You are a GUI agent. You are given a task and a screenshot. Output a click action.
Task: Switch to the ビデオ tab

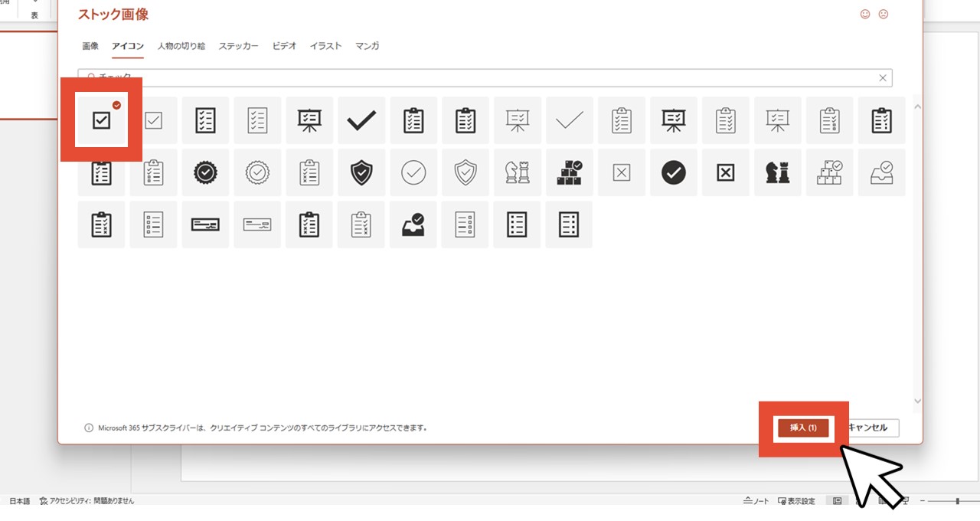pos(284,46)
